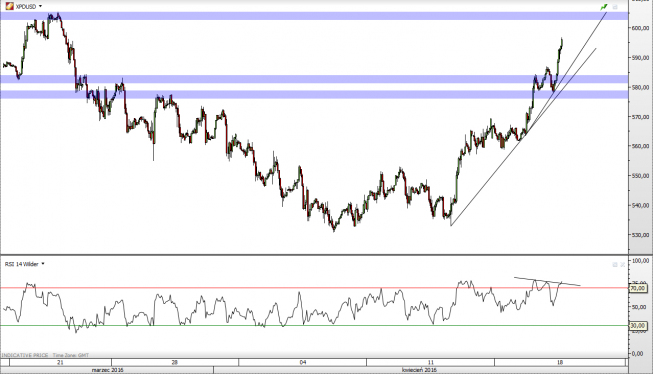Open the RSI 14 Wilder indicator dropdown
Viewport: 653px width, 374px height.
43,264
